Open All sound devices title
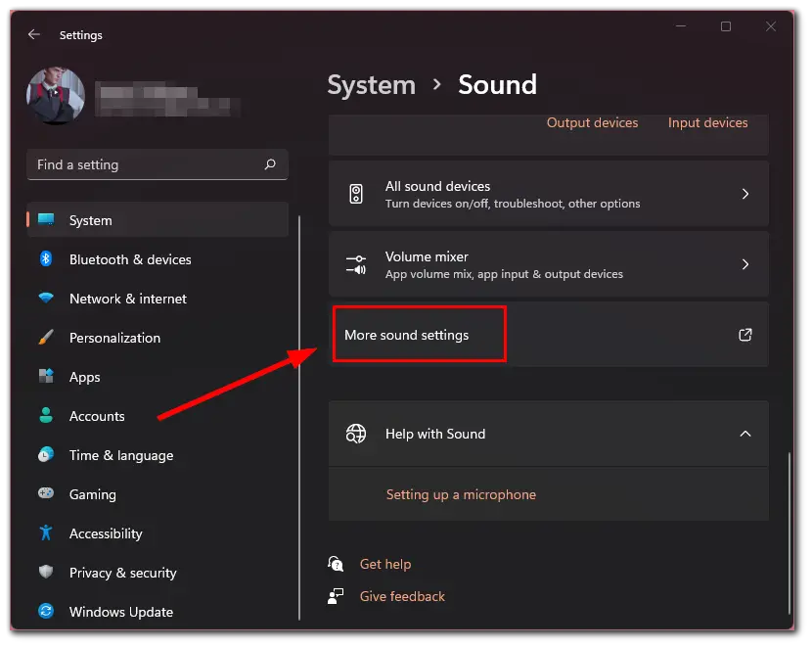Image resolution: width=812 pixels, height=648 pixels. [437, 187]
